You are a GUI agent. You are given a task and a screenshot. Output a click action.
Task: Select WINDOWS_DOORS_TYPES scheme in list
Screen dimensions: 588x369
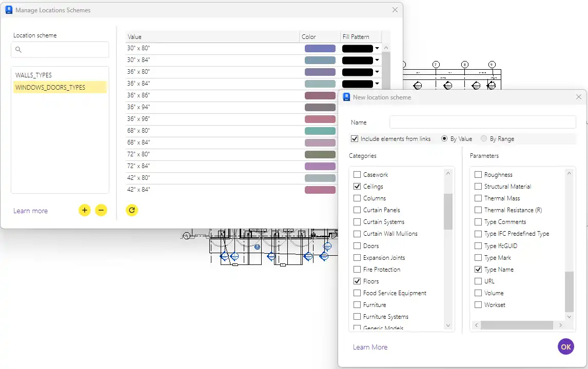50,88
